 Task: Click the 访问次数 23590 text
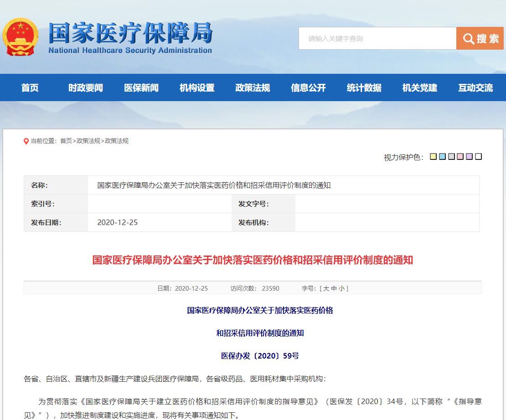click(x=255, y=288)
